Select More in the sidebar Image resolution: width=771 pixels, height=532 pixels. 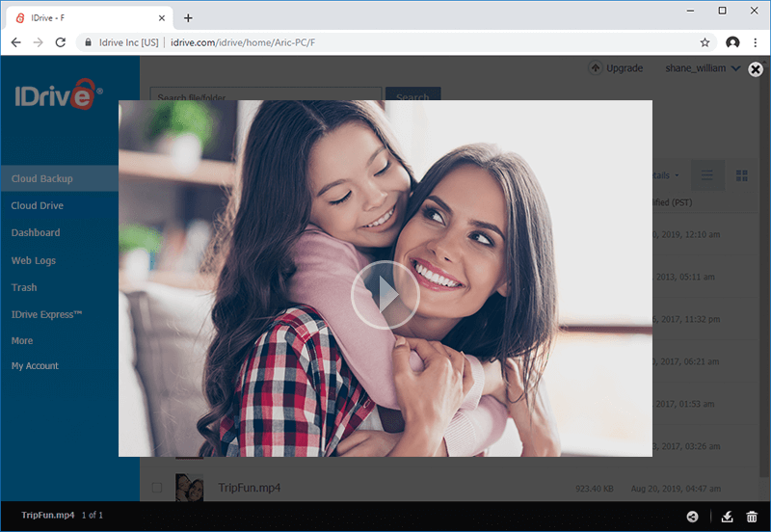(x=22, y=340)
